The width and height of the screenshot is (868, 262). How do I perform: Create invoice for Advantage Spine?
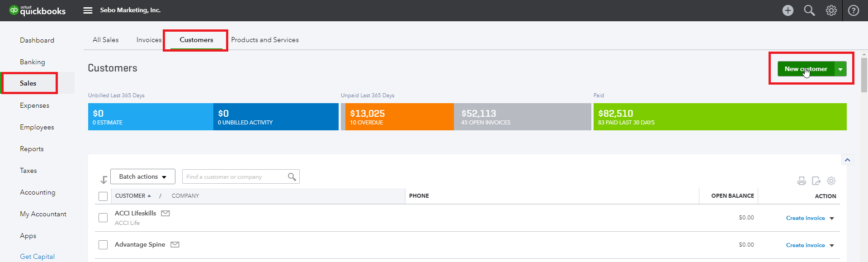pyautogui.click(x=806, y=245)
